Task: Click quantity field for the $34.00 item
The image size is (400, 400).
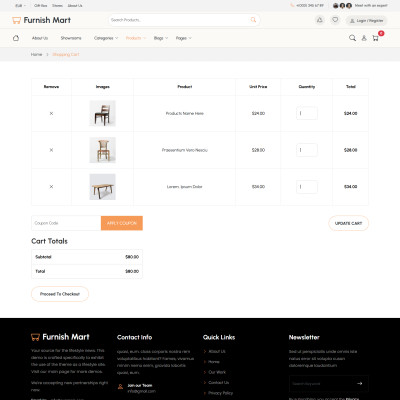Action: [307, 187]
